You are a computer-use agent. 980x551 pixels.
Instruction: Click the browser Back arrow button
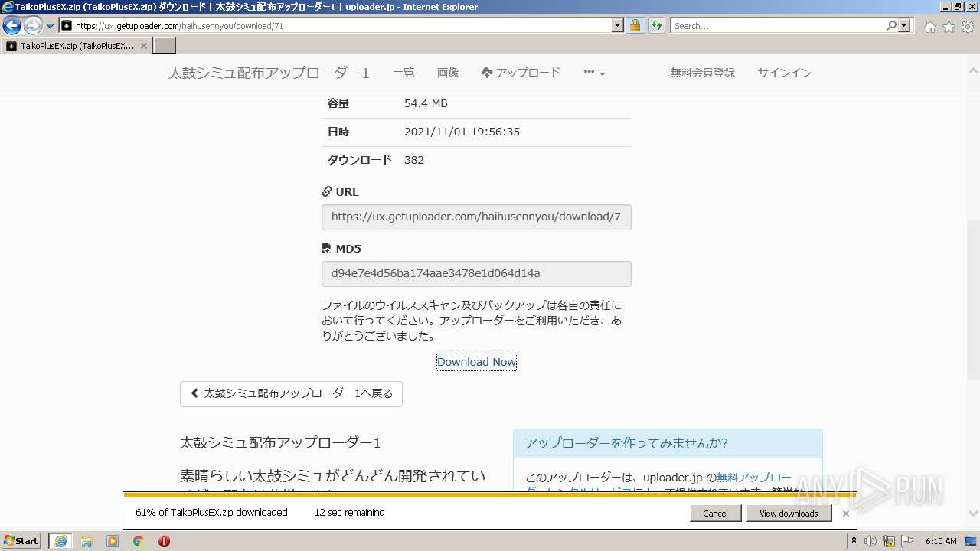coord(12,26)
